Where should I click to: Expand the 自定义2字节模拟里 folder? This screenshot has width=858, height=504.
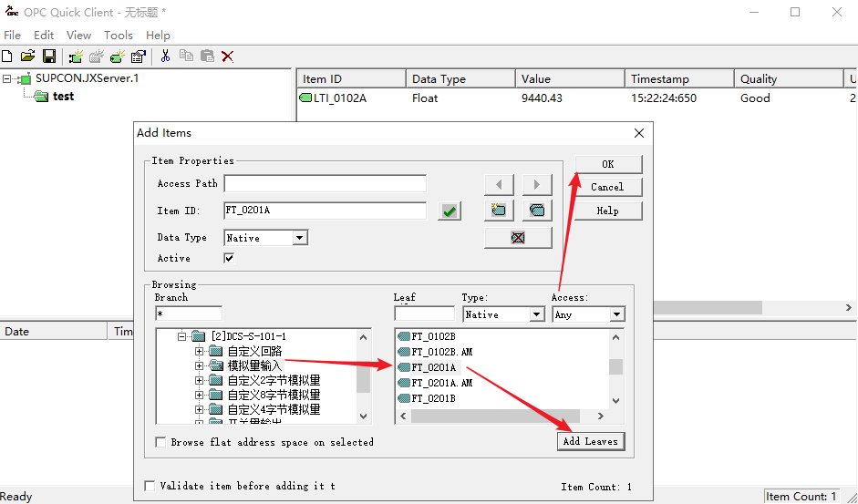[199, 380]
